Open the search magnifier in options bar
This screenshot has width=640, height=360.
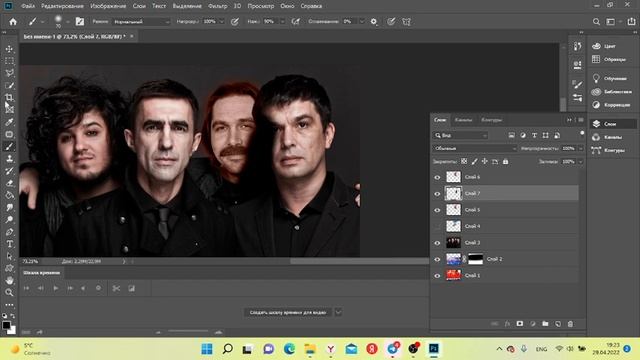point(596,22)
